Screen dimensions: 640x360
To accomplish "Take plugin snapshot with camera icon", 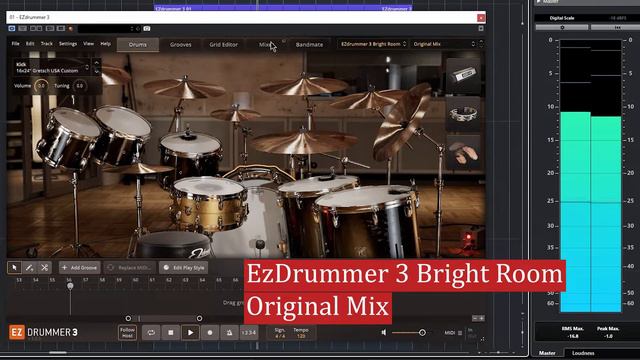I will [x=147, y=29].
